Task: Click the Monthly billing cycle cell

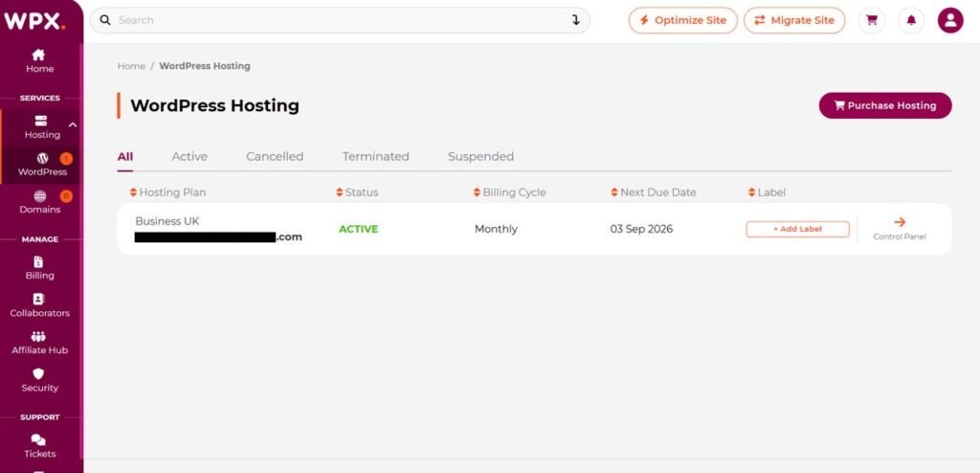Action: point(496,229)
